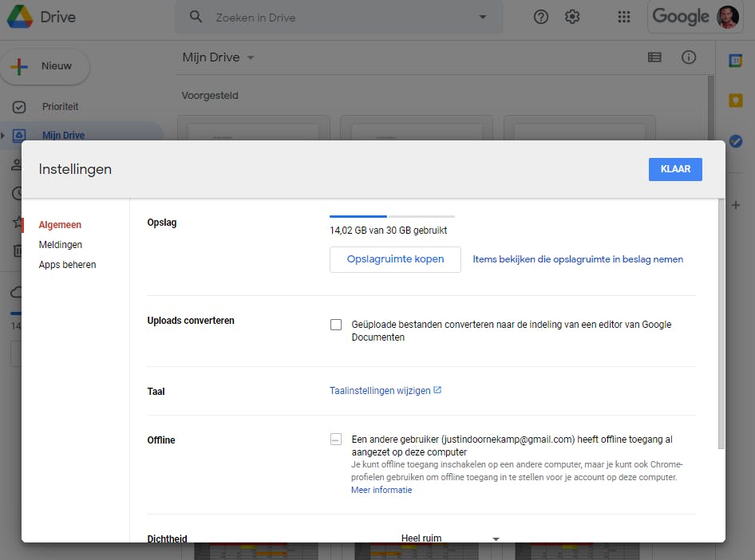Click the "Offline" section label
This screenshot has height=560, width=755.
(x=161, y=440)
